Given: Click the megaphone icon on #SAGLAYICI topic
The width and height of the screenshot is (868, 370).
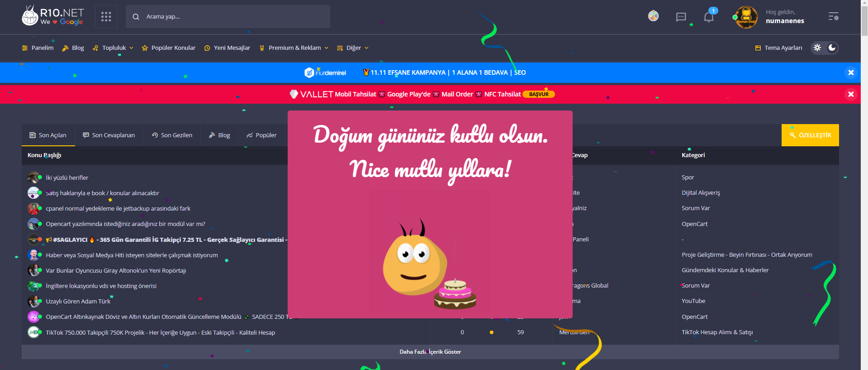Looking at the screenshot, I should pos(49,240).
